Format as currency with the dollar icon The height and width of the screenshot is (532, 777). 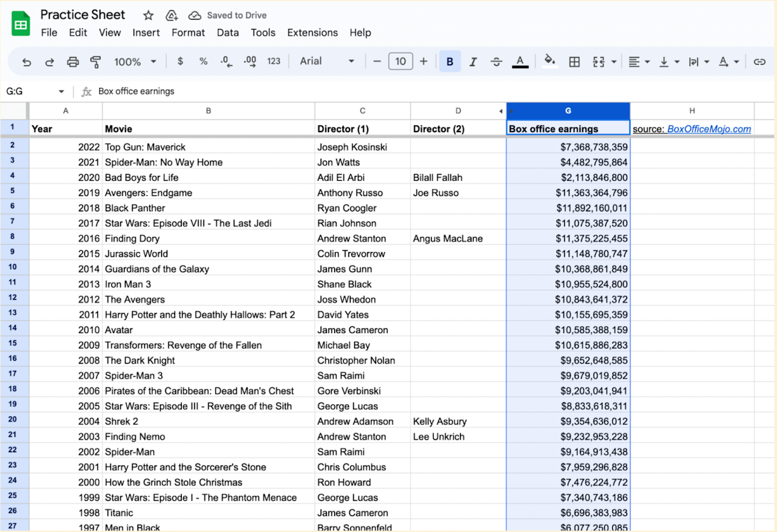(180, 61)
